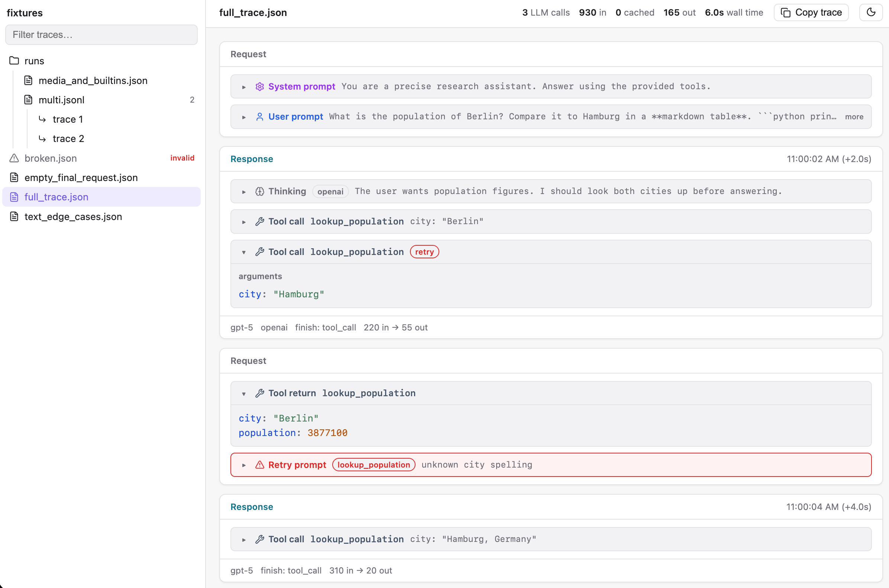889x588 pixels.
Task: Click the fixtures sidebar heading
Action: [25, 13]
